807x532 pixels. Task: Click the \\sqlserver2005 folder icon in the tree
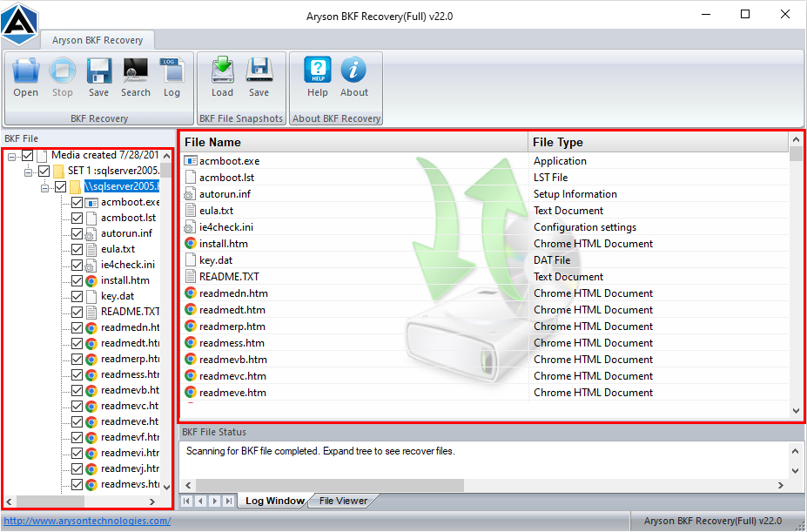75,186
